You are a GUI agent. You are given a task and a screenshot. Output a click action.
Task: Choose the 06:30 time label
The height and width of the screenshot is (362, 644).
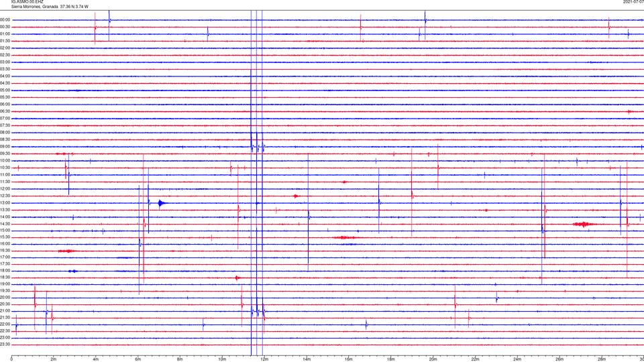[5, 112]
